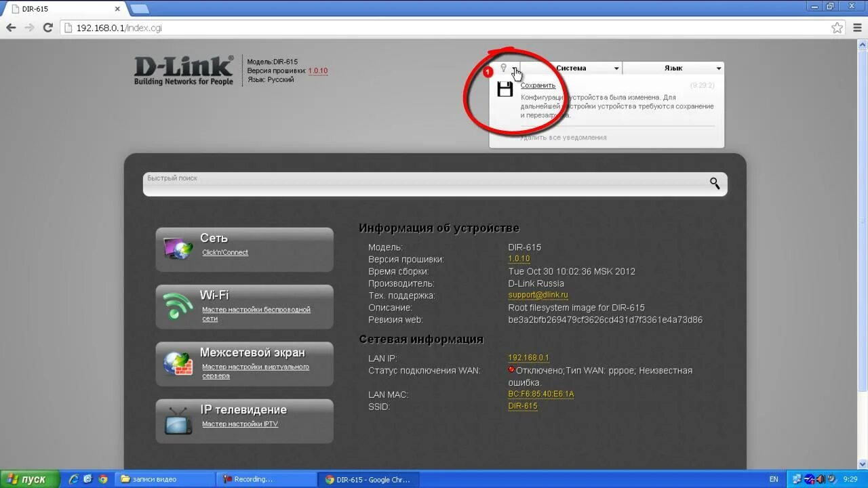This screenshot has height=488, width=868.
Task: Open Мастер настройки беспроводной сети
Action: point(256,314)
